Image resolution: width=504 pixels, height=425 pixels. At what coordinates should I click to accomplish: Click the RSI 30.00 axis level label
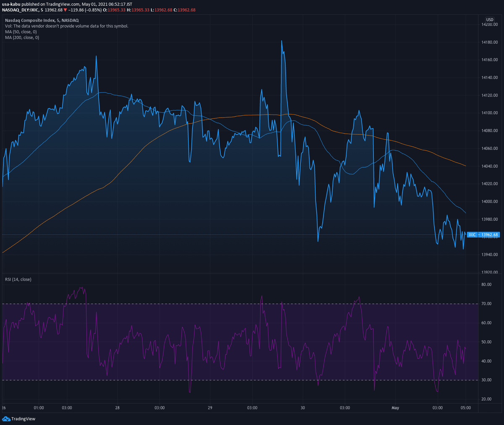(486, 380)
